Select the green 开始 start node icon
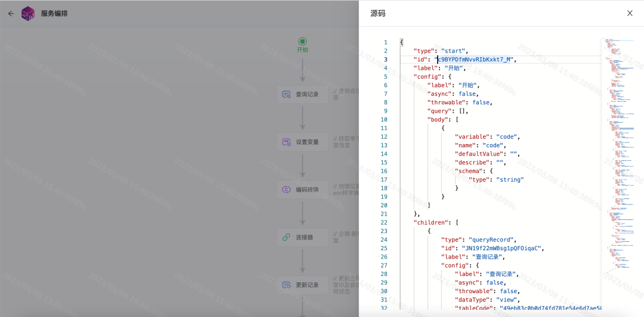Viewport: 644px width, 317px height. pos(303,41)
